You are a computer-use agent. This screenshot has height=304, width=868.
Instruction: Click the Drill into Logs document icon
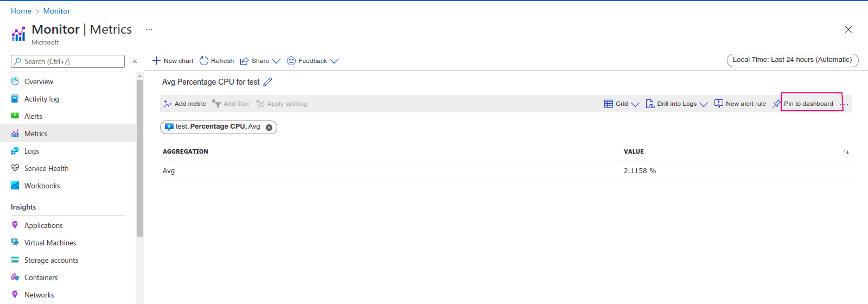650,104
